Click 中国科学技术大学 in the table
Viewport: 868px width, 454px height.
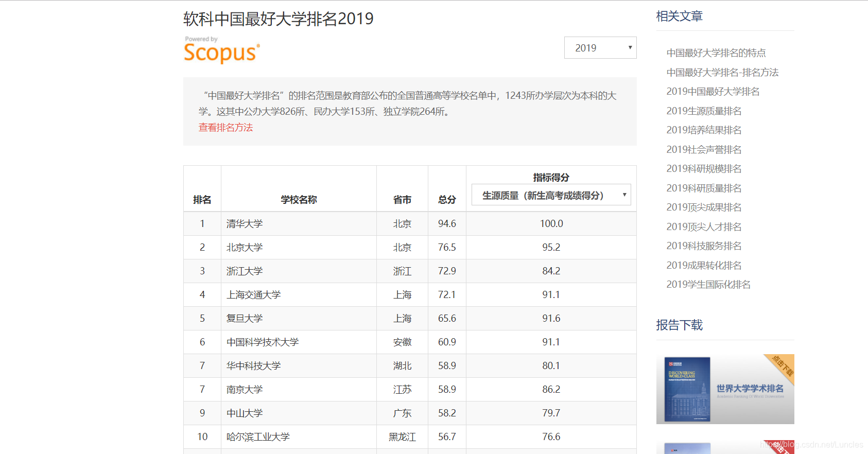tap(263, 342)
